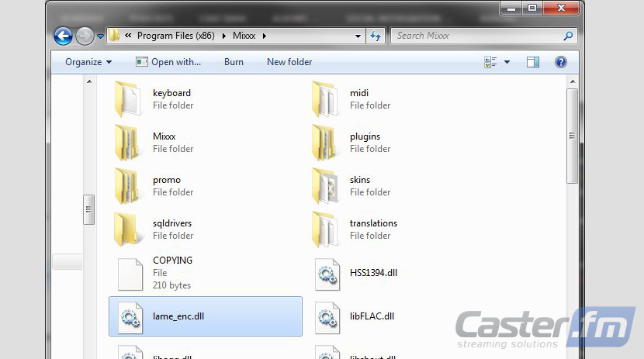Click the navigation pane scroll up arrow
Image resolution: width=644 pixels, height=359 pixels.
coord(89,81)
